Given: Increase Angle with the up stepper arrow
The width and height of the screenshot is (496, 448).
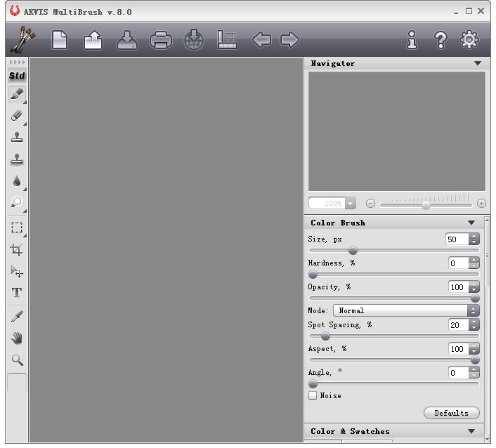Looking at the screenshot, I should coord(474,369).
